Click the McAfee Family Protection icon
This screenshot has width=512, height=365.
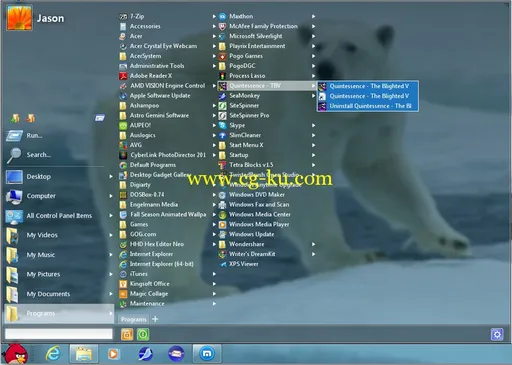(222, 26)
